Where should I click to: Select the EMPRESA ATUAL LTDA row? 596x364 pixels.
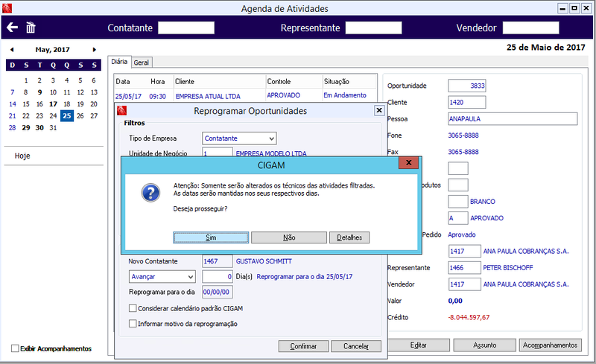[x=246, y=96]
